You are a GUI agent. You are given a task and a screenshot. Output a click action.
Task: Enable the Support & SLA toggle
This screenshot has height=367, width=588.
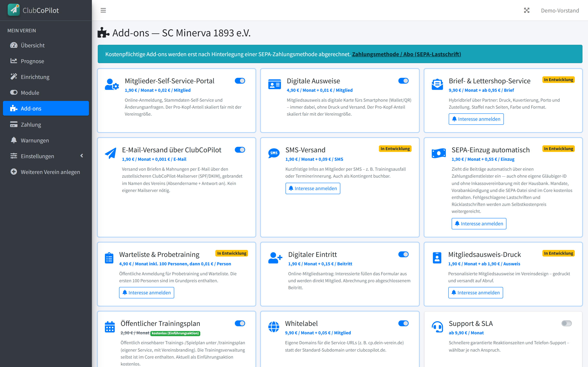coord(566,323)
